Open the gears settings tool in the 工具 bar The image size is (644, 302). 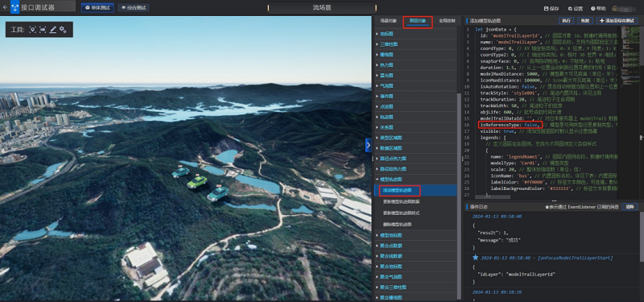63,30
